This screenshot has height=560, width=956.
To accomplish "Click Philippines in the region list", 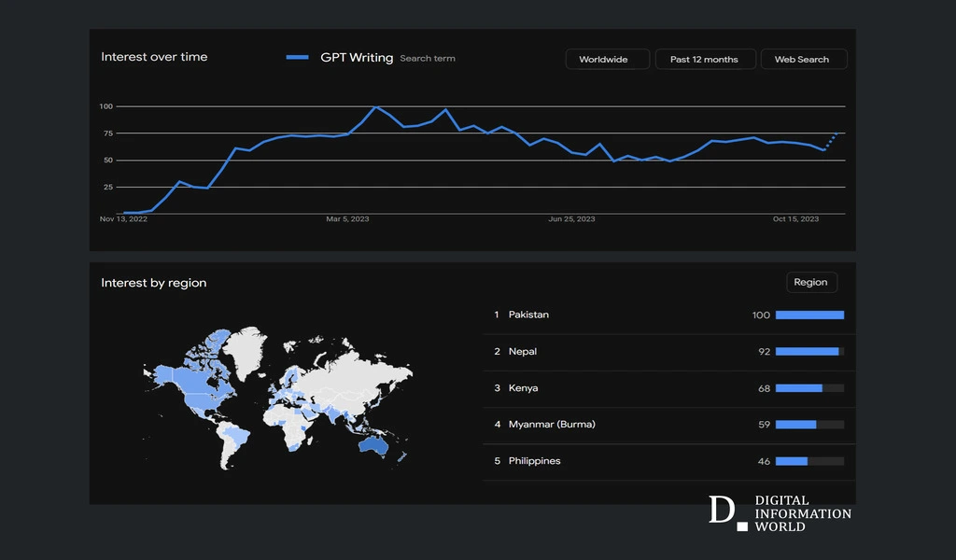I will tap(534, 460).
